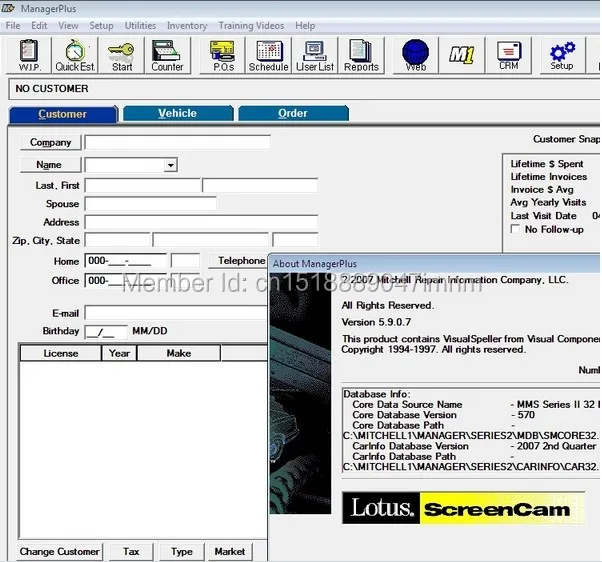The height and width of the screenshot is (562, 602).
Task: Click the Change Customer button
Action: point(60,552)
